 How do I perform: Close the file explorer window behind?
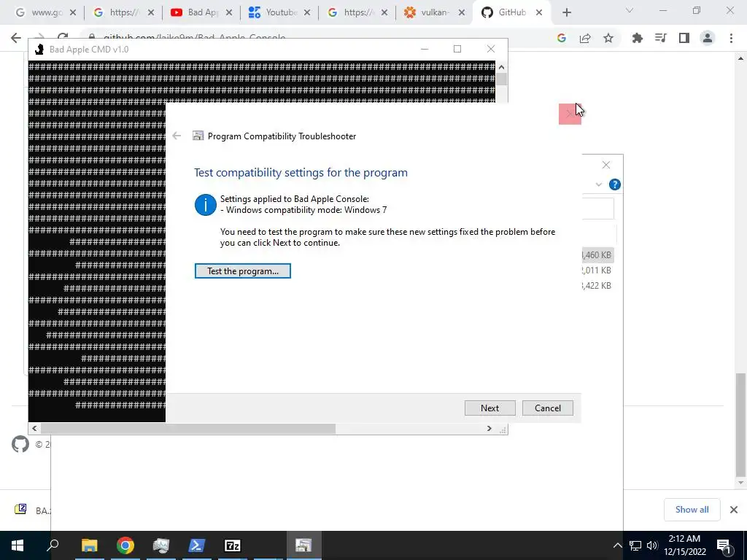pos(606,165)
